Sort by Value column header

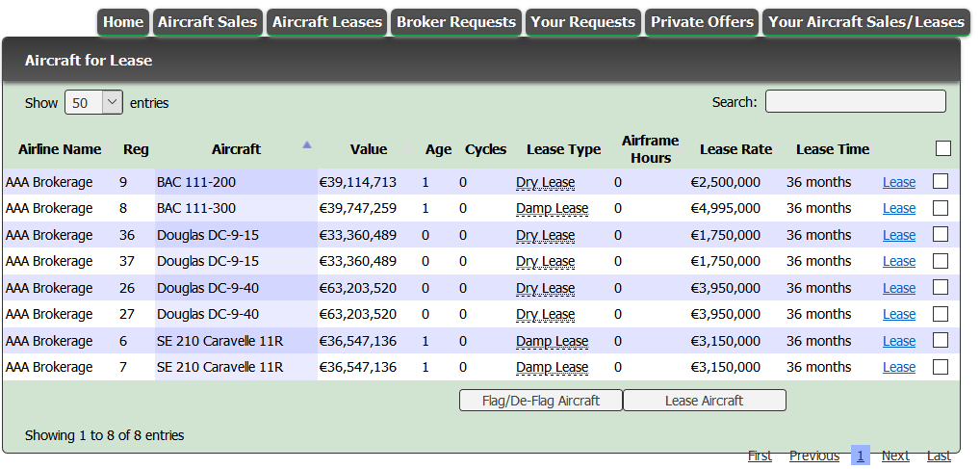click(x=368, y=149)
